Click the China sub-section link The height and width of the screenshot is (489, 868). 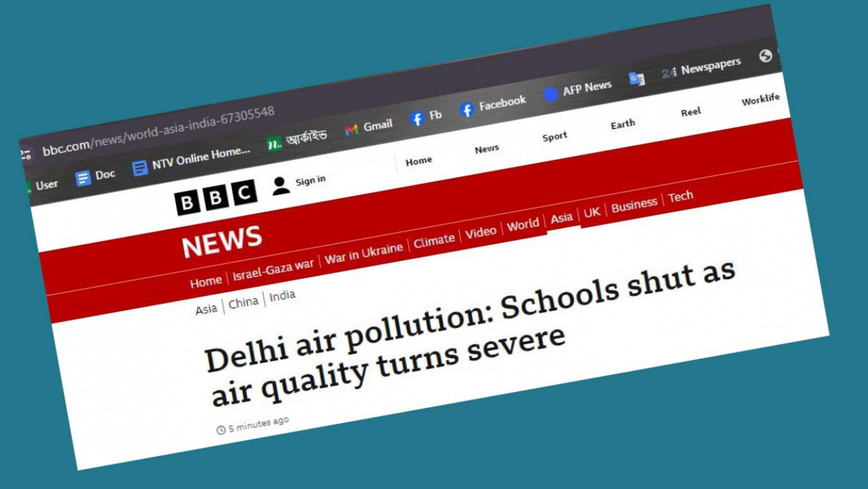click(x=244, y=303)
